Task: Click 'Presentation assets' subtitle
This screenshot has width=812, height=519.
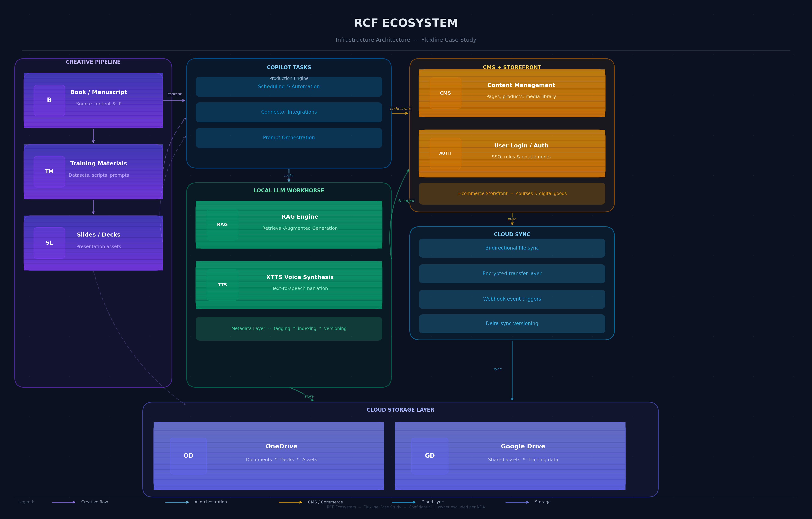Action: click(99, 247)
